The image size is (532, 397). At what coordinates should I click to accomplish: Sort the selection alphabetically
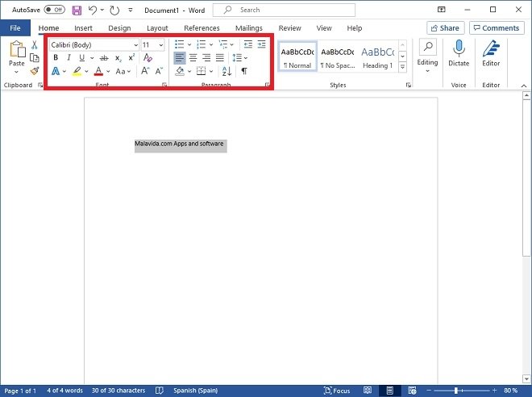pos(227,71)
